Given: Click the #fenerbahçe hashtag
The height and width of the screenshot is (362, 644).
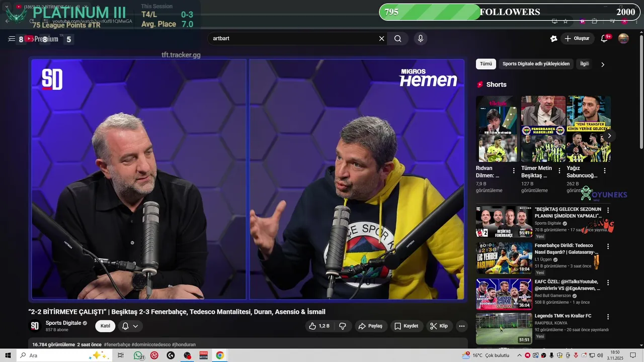Looking at the screenshot, I should click(x=117, y=345).
